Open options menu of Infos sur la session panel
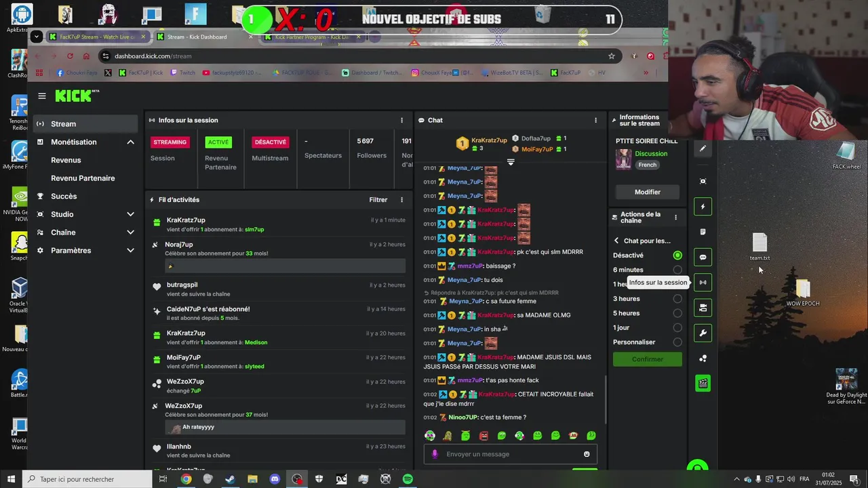This screenshot has width=868, height=488. [401, 120]
